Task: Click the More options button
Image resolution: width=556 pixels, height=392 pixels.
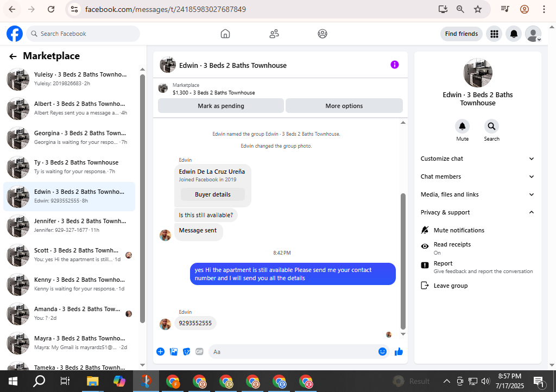Action: click(x=344, y=106)
